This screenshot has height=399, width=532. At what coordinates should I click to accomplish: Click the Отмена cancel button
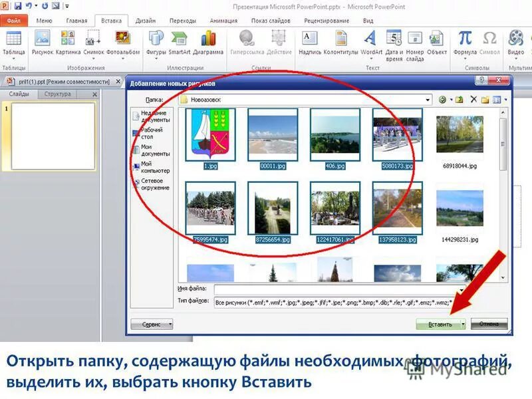click(489, 324)
